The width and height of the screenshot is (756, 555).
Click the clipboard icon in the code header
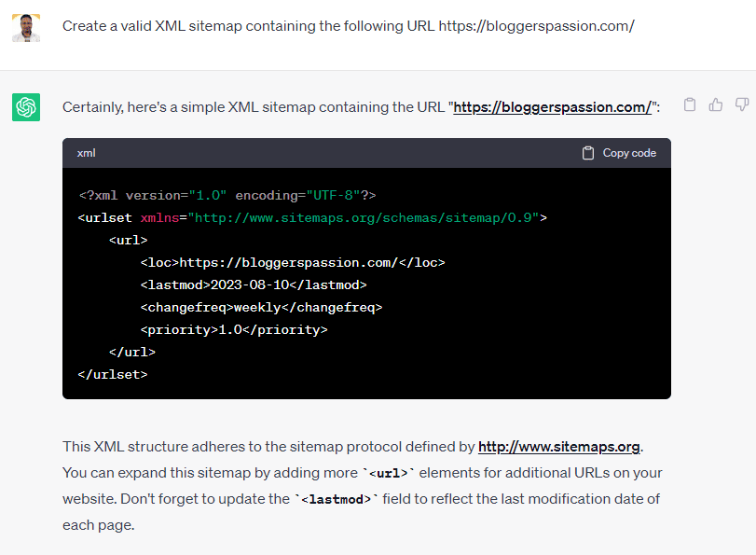coord(588,153)
